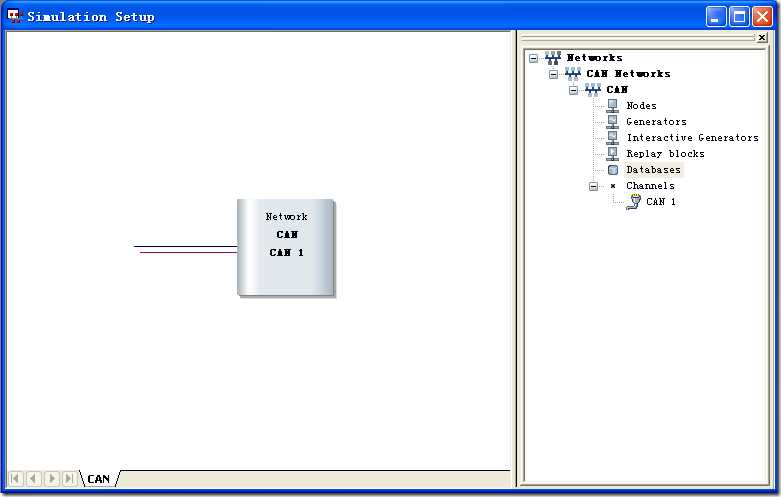The height and width of the screenshot is (497, 781).
Task: Go to the next tab with the arrow
Action: click(x=51, y=479)
